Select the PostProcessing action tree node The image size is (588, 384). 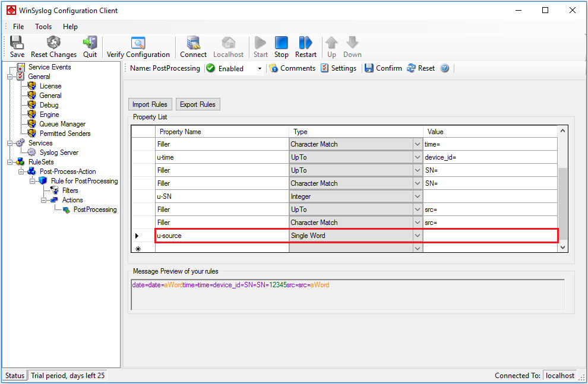pos(95,210)
